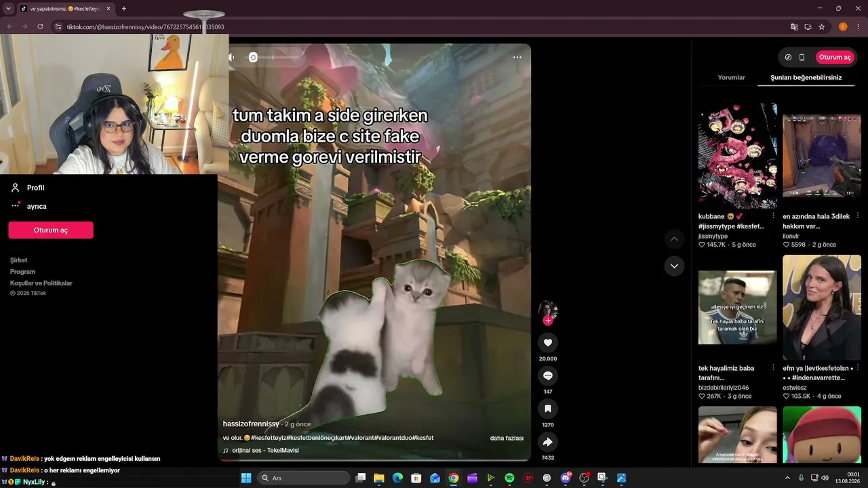Like the video with the heart icon

tap(548, 342)
